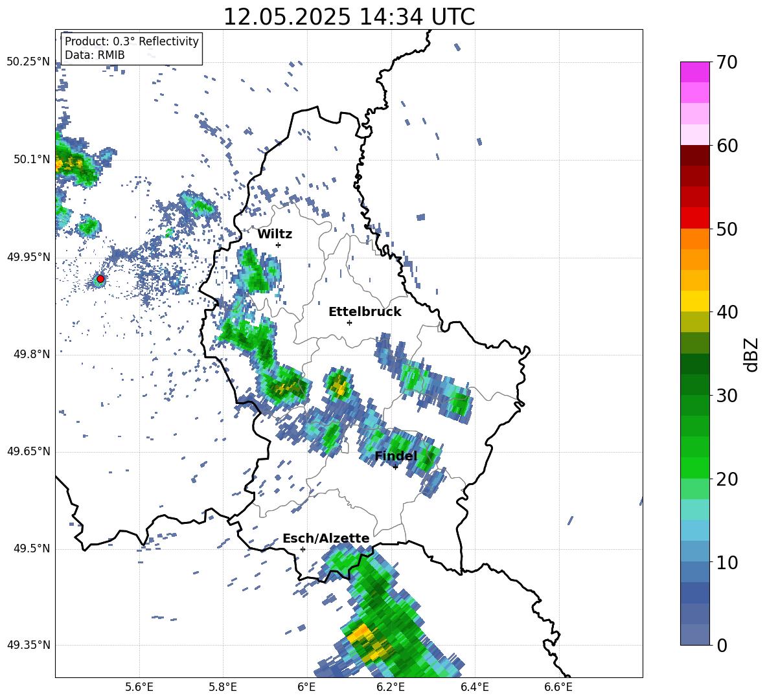This screenshot has width=767, height=700.
Task: Click the 50.25°N latitude label
Action: pos(29,62)
